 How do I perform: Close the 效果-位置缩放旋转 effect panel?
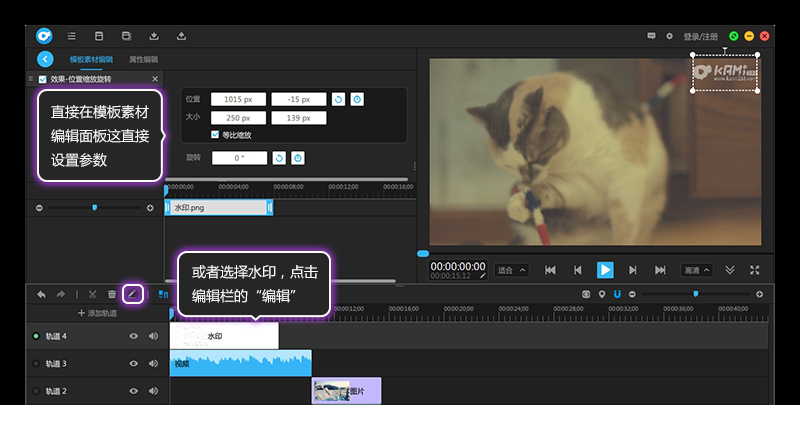pyautogui.click(x=155, y=79)
